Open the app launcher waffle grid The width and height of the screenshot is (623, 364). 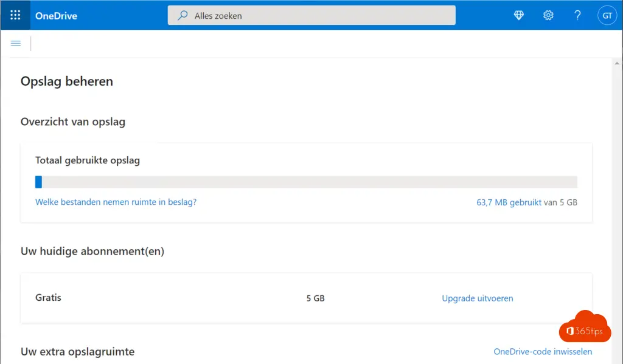(x=15, y=15)
